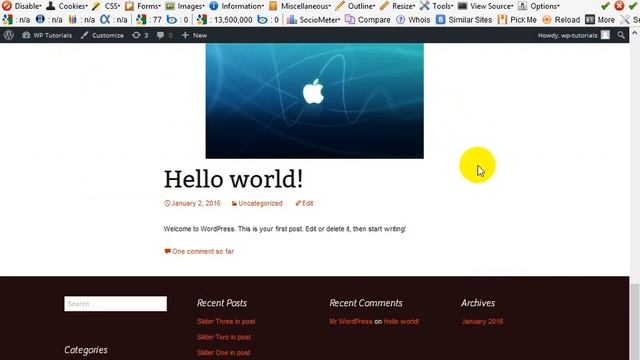Click the search magnifier icon in admin bar
The width and height of the screenshot is (640, 360).
pos(621,36)
